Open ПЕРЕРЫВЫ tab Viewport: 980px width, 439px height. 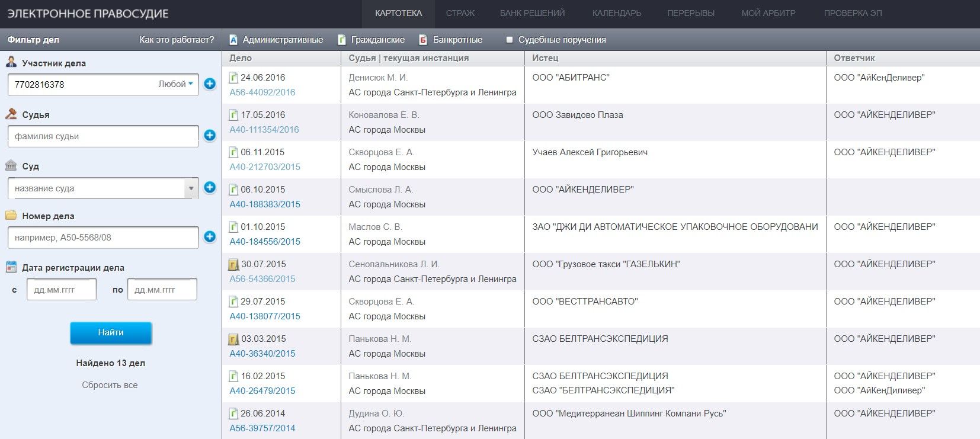[x=691, y=13]
